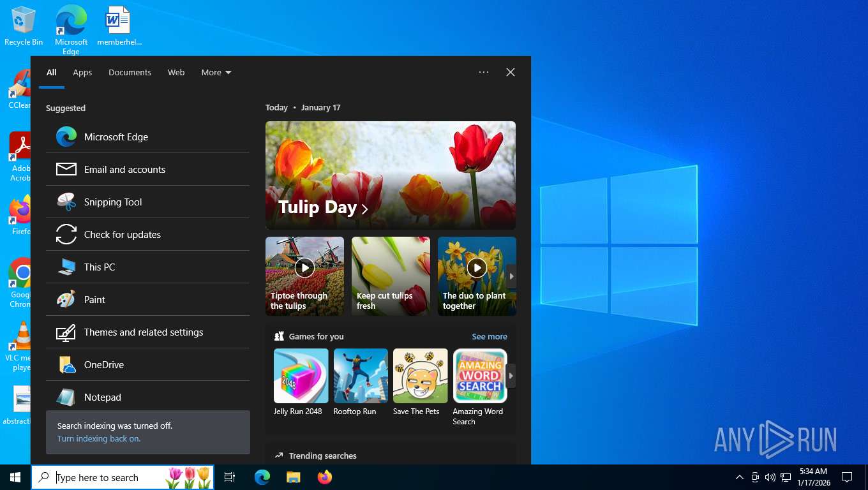868x490 pixels.
Task: Open the Windows Start menu
Action: [x=15, y=477]
